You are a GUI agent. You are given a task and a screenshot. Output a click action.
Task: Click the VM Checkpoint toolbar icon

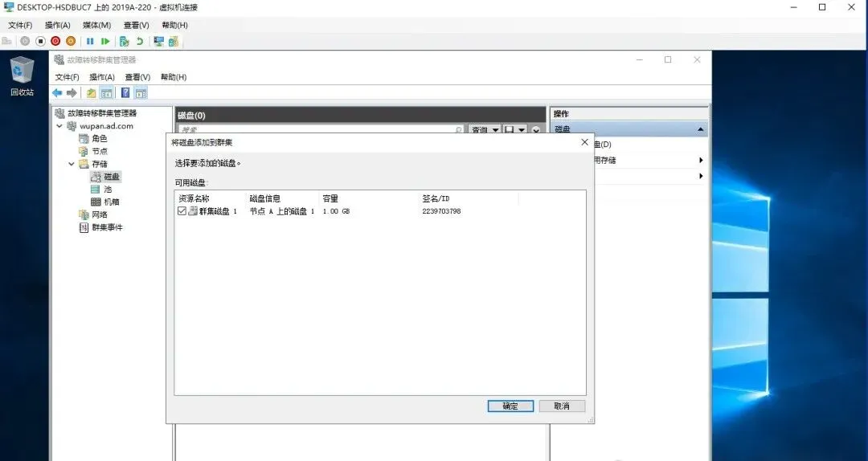tap(124, 41)
